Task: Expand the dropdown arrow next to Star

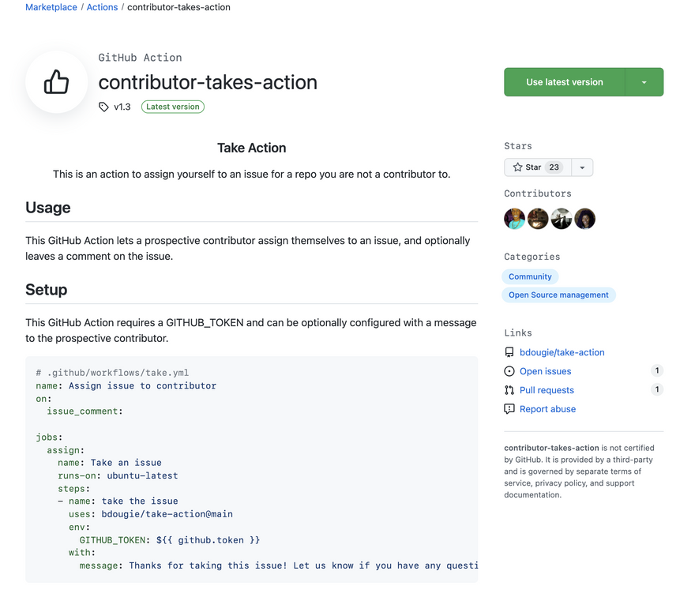Action: 582,167
